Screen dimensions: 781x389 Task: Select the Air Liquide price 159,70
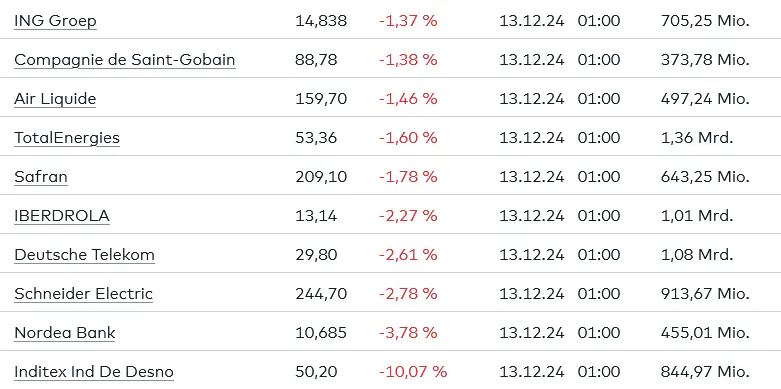point(321,99)
